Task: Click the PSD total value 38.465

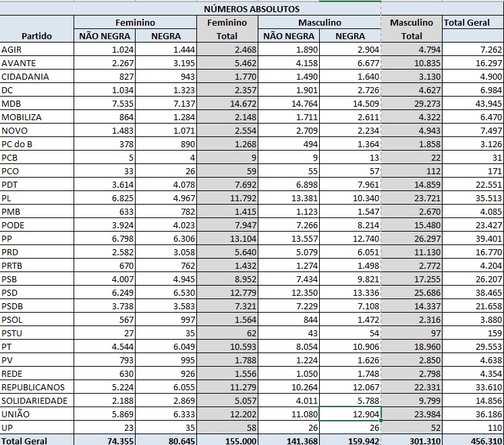Action: coord(472,292)
